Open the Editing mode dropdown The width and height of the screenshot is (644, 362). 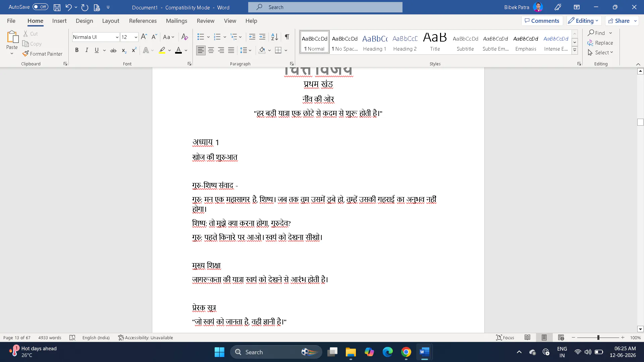click(584, 21)
